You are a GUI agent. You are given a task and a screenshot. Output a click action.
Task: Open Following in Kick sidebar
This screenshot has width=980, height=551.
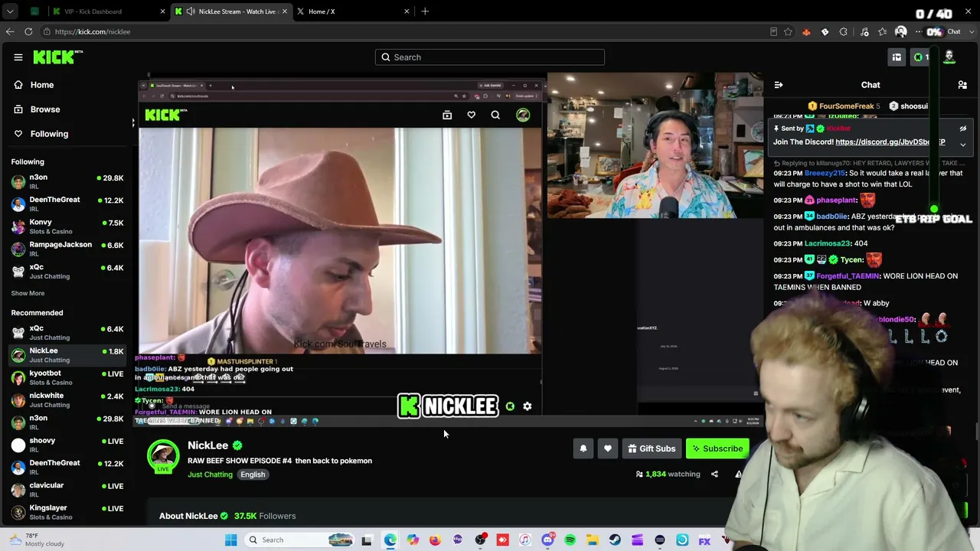(x=49, y=134)
